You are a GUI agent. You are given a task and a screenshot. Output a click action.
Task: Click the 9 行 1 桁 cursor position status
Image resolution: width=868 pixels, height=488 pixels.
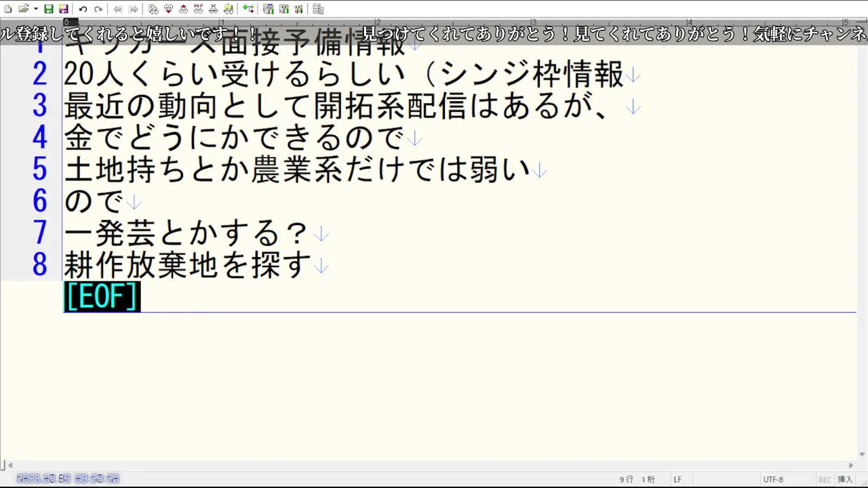637,479
